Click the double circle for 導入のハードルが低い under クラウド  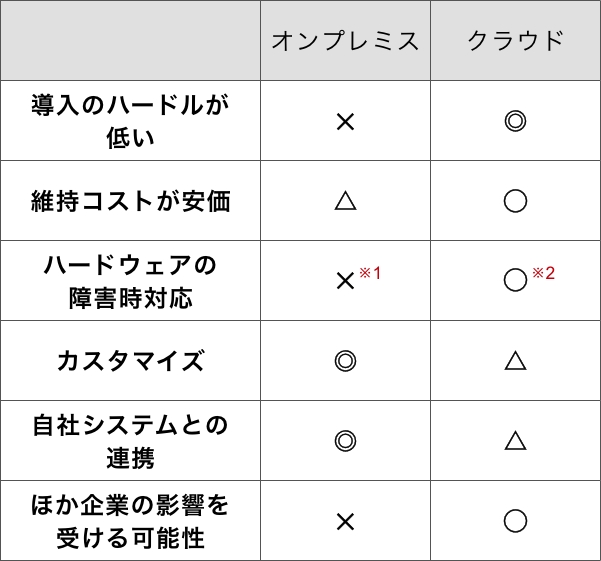(x=515, y=121)
